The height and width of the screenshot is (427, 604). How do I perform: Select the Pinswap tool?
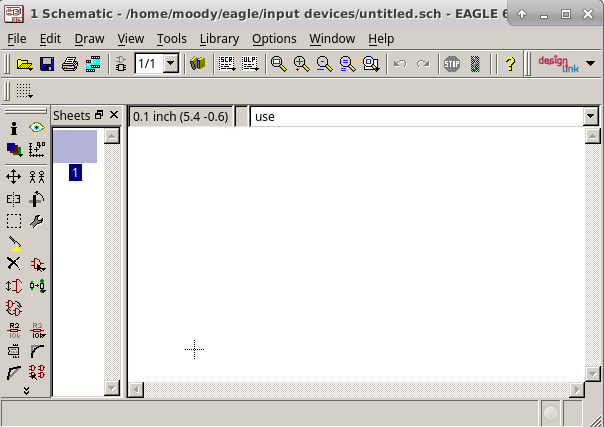pyautogui.click(x=14, y=286)
